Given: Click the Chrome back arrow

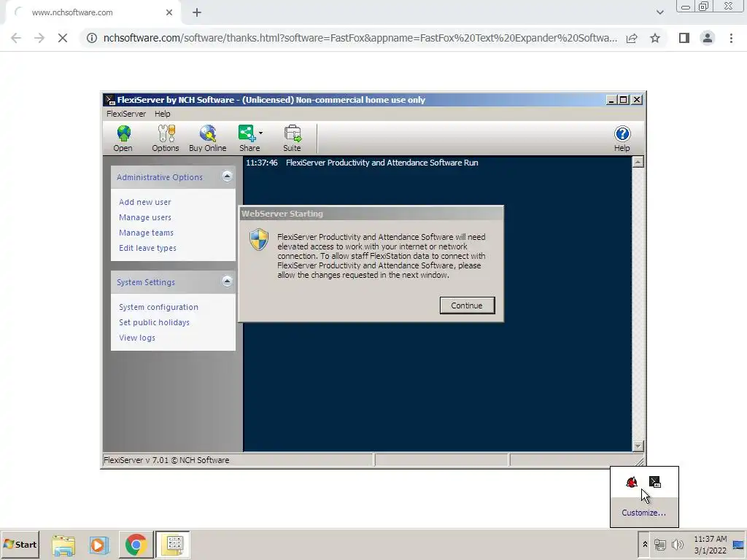Looking at the screenshot, I should click(x=16, y=38).
